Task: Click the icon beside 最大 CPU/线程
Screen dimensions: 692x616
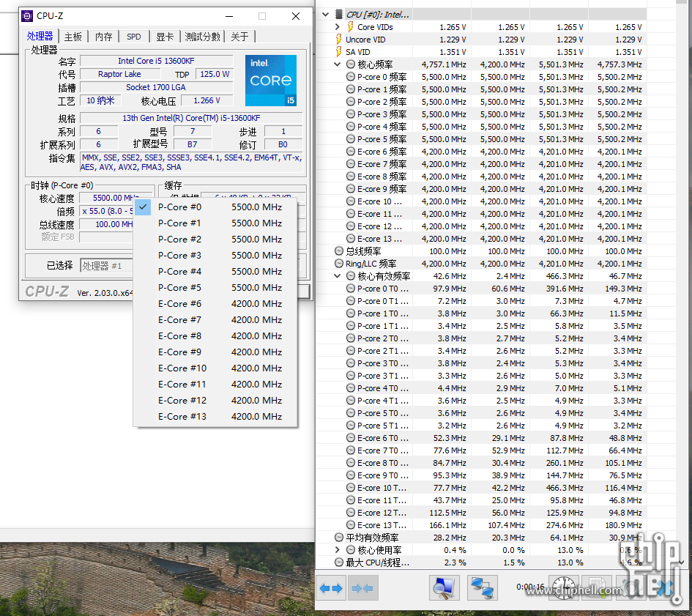Action: coord(339,563)
